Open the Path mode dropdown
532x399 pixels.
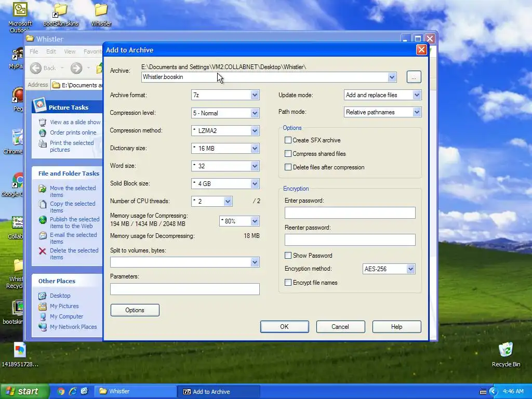417,112
